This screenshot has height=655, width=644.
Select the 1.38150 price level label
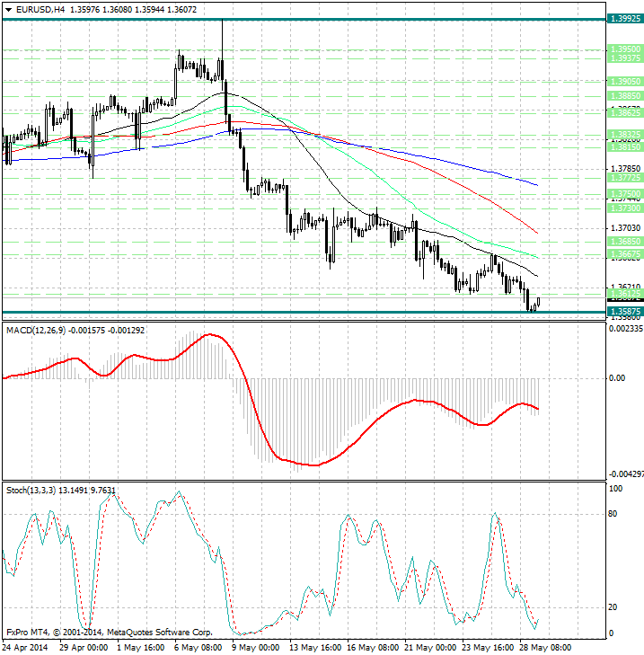[625, 147]
